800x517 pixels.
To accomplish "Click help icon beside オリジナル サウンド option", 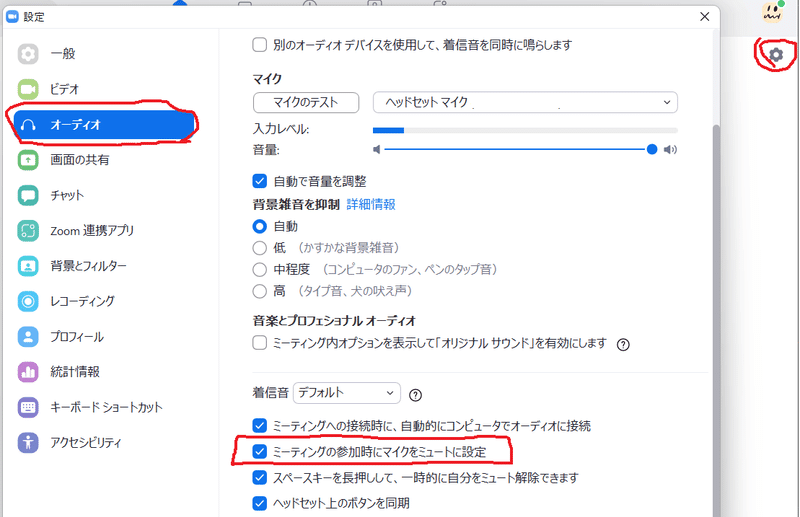I will (623, 344).
